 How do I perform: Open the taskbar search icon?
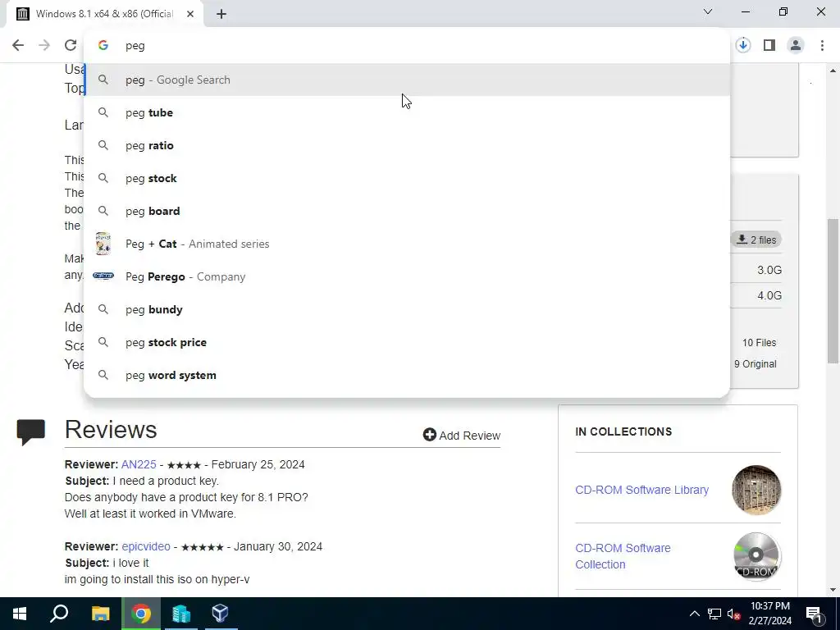tap(59, 614)
